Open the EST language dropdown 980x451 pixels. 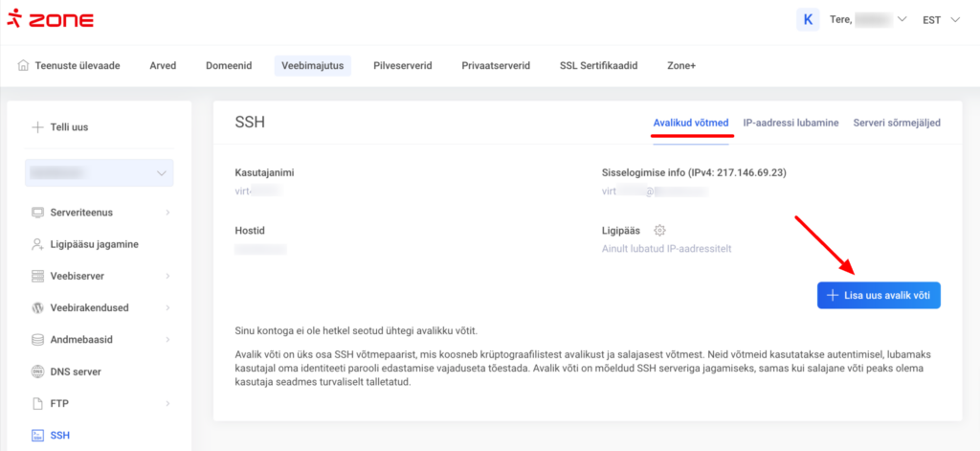[x=941, y=20]
